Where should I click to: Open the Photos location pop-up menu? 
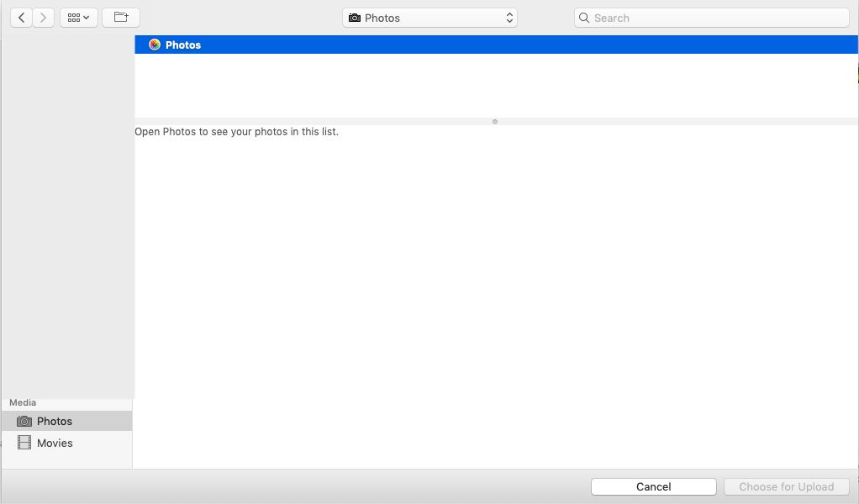(429, 18)
